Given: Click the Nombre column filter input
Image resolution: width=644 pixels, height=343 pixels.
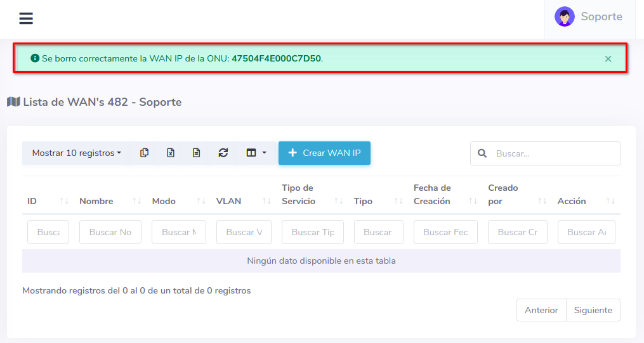Looking at the screenshot, I should click(x=110, y=232).
